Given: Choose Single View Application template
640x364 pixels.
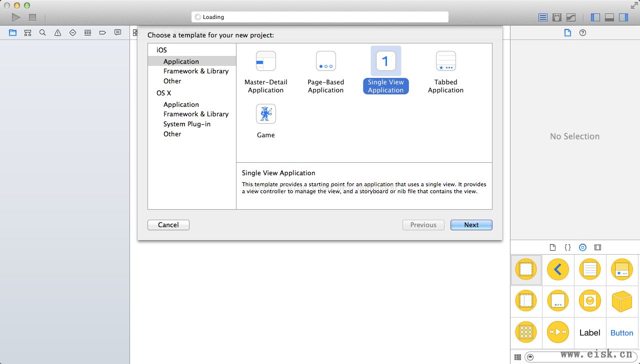Looking at the screenshot, I should pos(386,70).
